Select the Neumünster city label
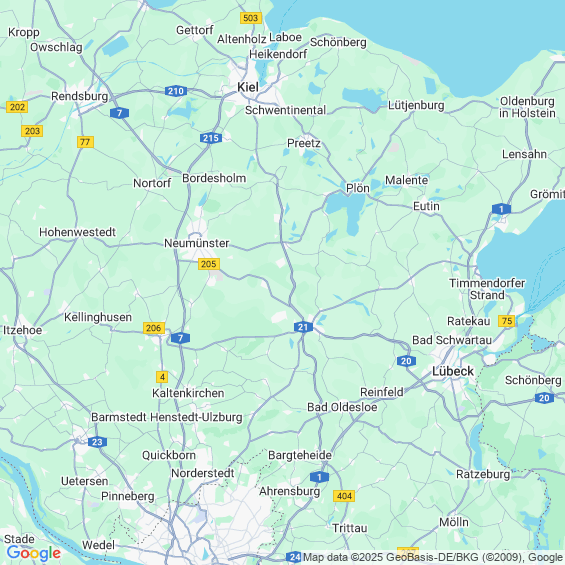The width and height of the screenshot is (565, 565). pyautogui.click(x=197, y=243)
